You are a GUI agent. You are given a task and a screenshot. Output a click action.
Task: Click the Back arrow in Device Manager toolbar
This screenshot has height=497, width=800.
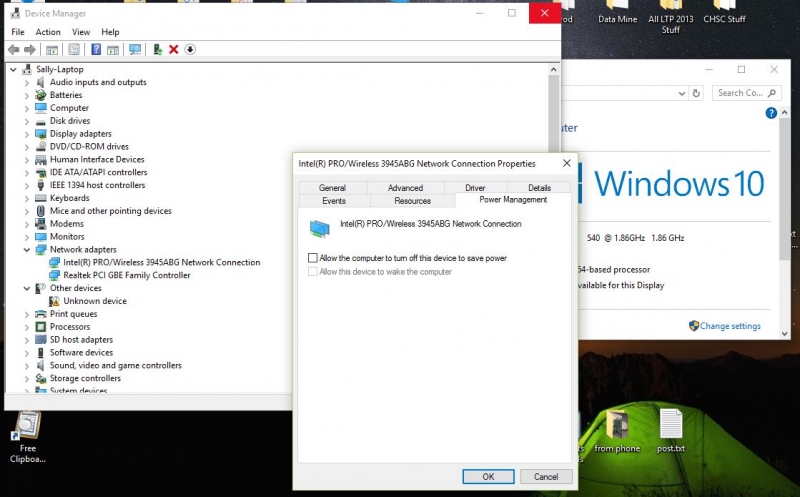(14, 49)
